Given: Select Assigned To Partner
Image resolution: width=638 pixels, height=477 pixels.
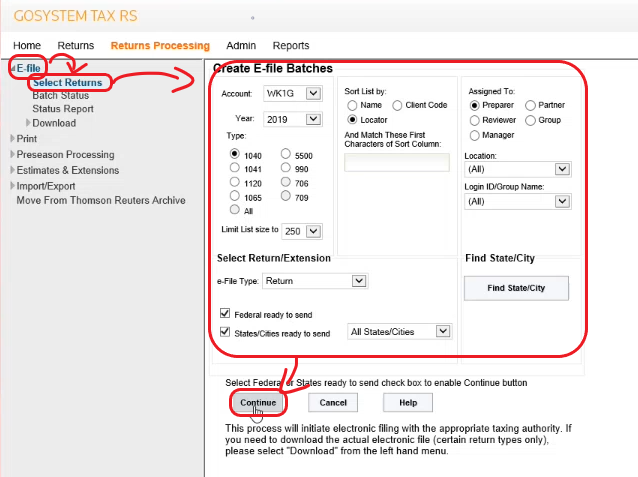Looking at the screenshot, I should click(530, 105).
